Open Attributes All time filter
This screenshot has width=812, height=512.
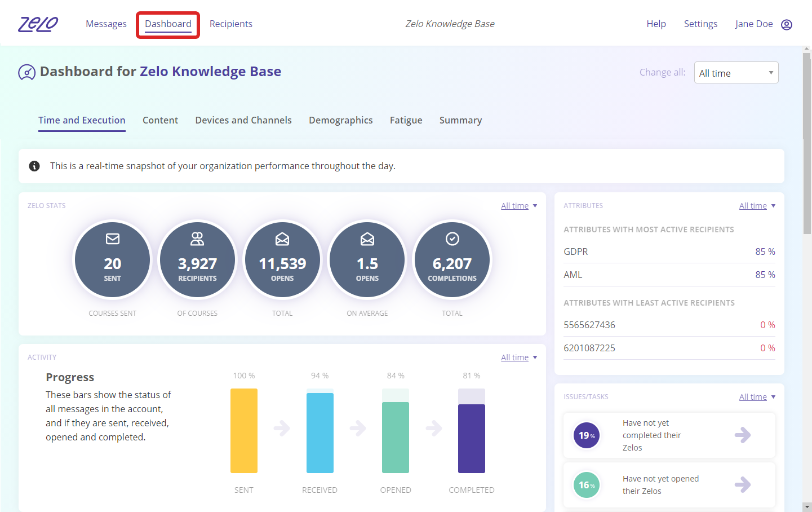757,206
